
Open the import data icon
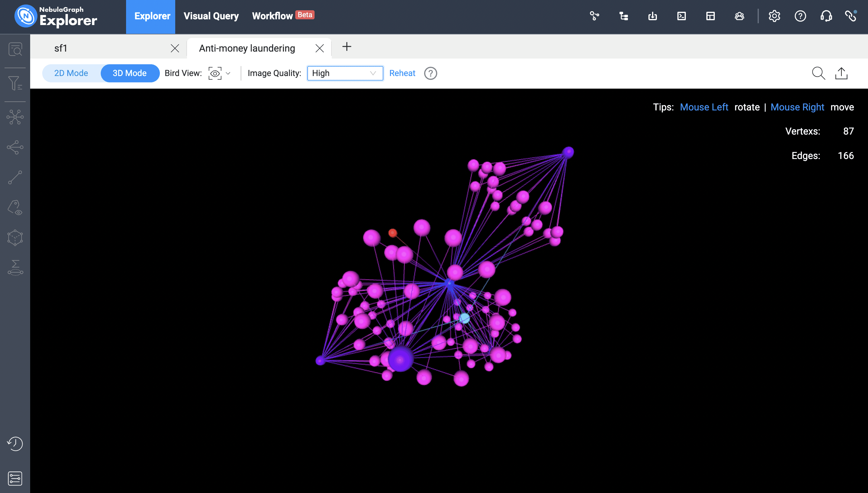click(652, 16)
